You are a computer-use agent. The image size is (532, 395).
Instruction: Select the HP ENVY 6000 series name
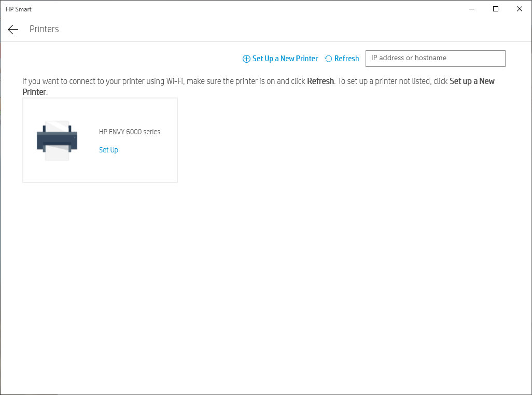coord(130,132)
